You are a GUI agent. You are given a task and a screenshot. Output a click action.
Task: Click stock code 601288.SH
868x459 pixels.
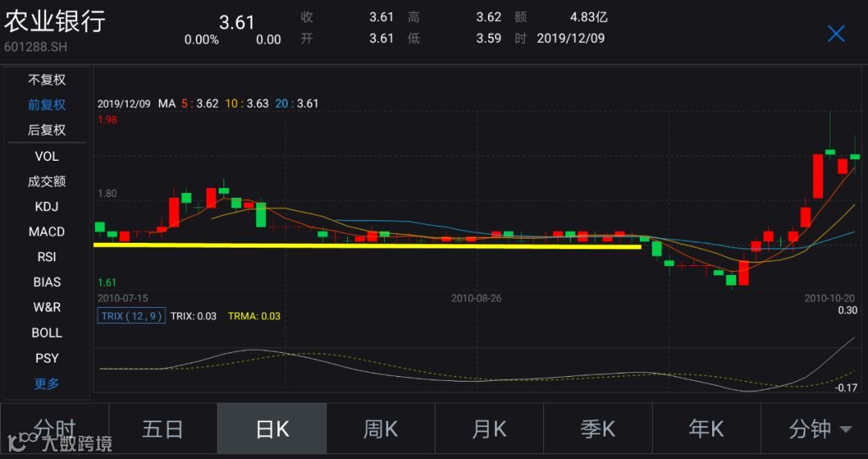point(35,47)
